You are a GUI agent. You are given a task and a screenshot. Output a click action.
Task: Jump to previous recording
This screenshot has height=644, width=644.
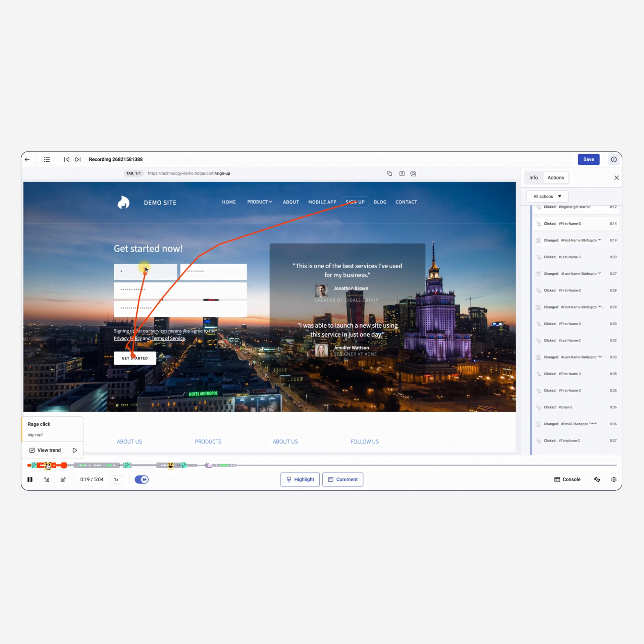[x=67, y=159]
